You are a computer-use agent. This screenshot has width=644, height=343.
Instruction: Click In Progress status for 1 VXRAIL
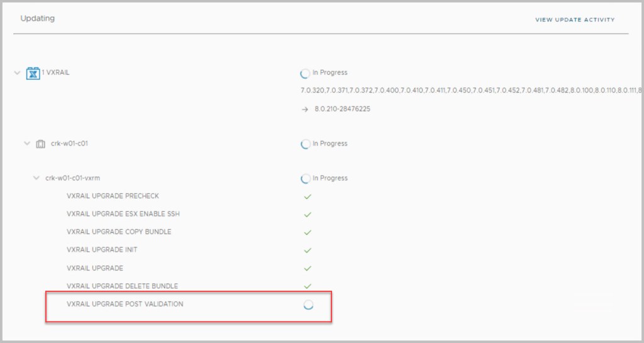330,73
